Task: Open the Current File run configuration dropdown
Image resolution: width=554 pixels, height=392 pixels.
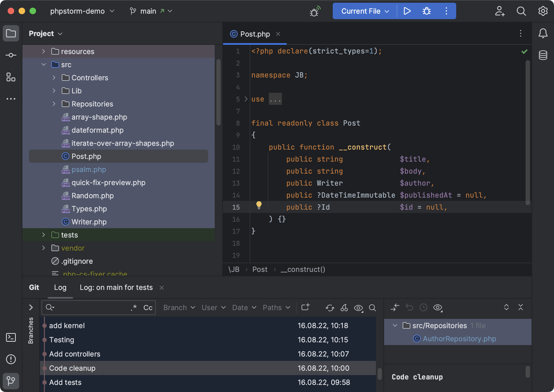Action: [x=365, y=11]
